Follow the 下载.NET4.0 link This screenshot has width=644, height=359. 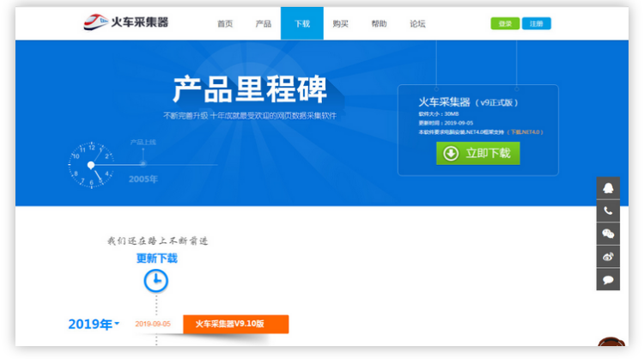click(x=526, y=132)
